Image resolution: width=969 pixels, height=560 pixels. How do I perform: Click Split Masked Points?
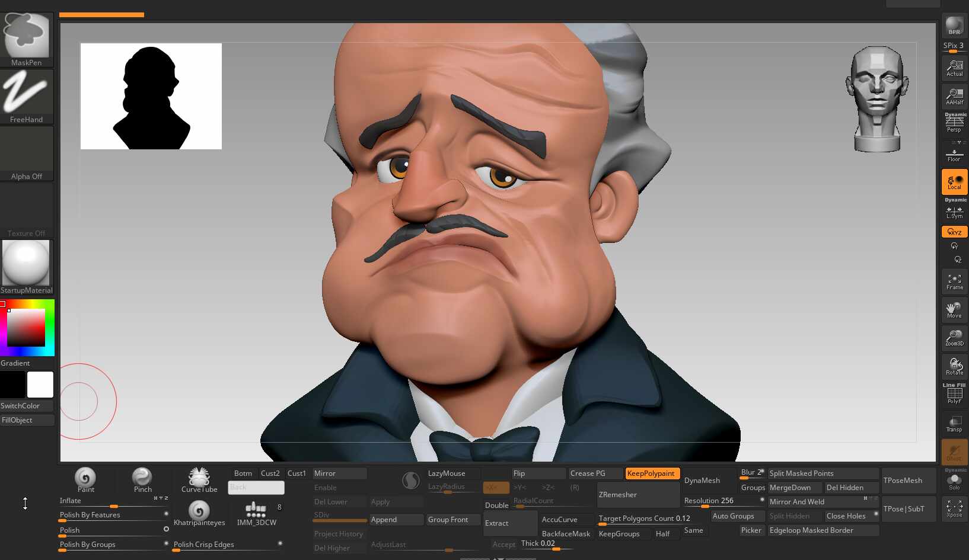point(824,473)
